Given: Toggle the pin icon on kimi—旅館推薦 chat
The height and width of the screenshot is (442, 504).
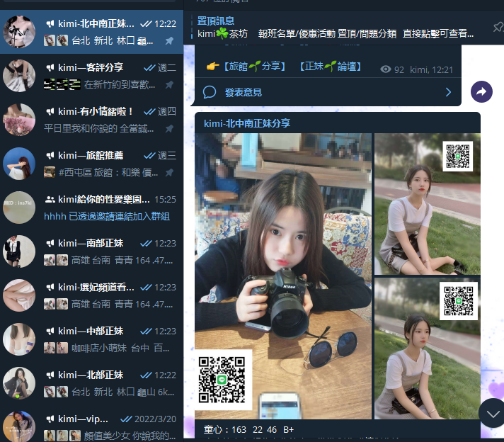Looking at the screenshot, I should pyautogui.click(x=169, y=173).
